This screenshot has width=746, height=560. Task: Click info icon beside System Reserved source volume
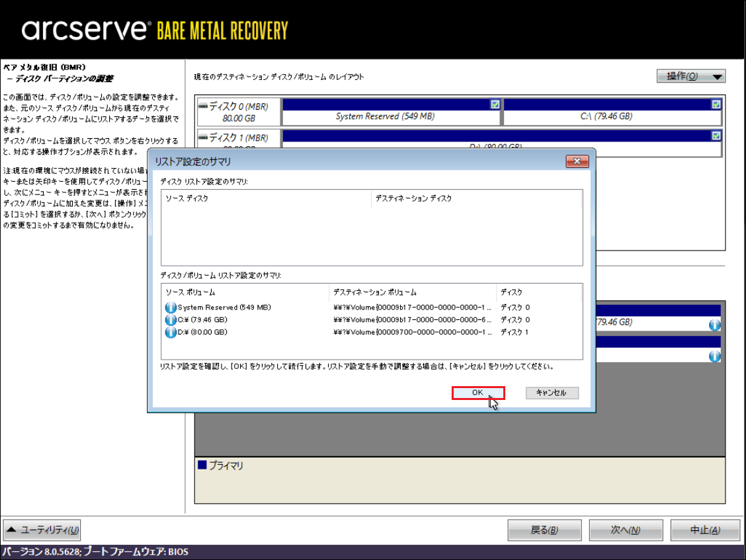pos(171,307)
